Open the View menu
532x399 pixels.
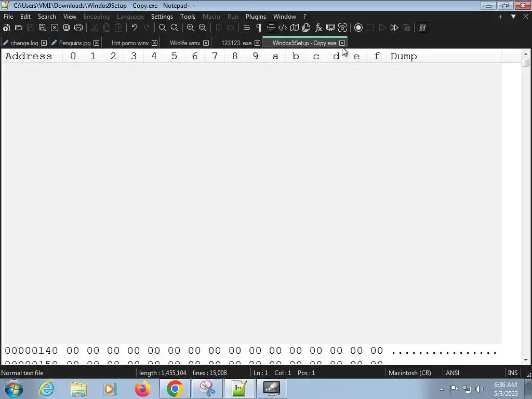[70, 17]
